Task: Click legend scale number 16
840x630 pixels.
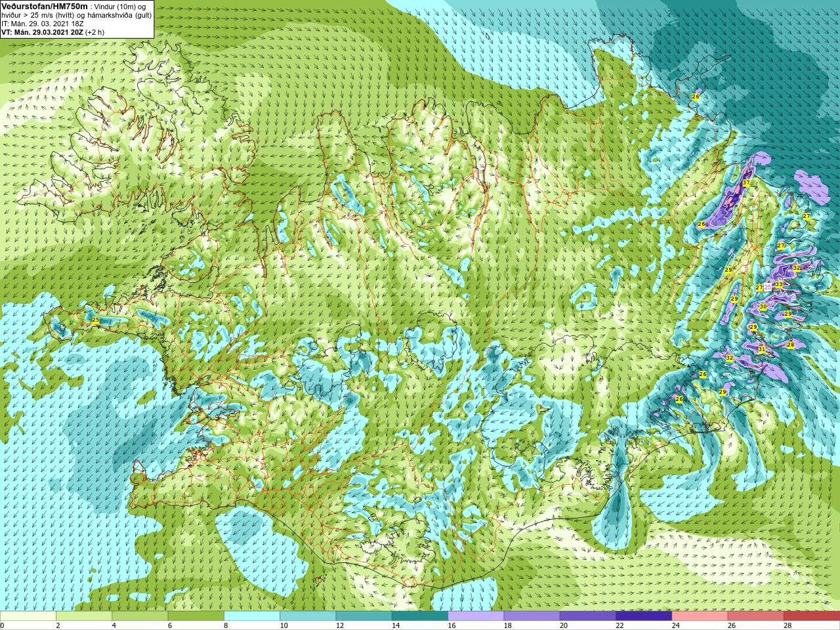Action: coord(451,625)
